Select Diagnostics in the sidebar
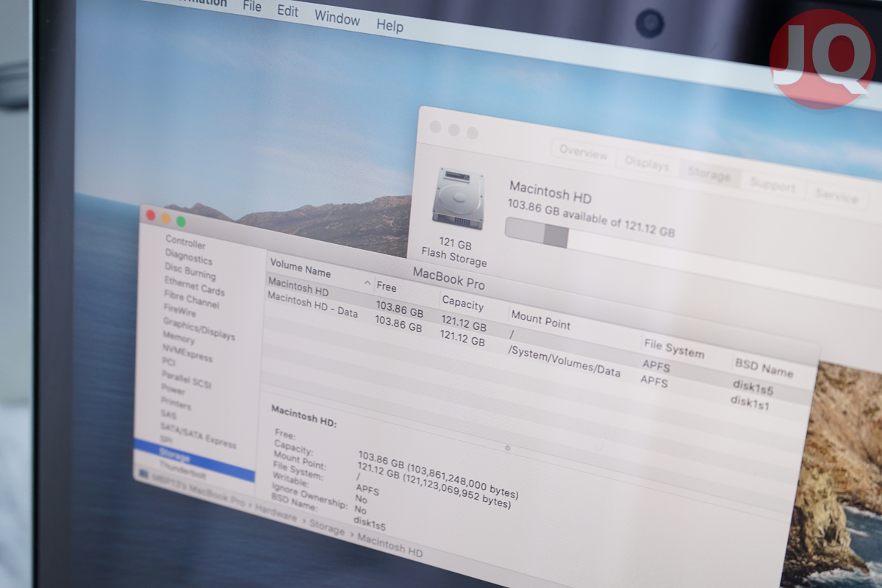 (x=188, y=258)
